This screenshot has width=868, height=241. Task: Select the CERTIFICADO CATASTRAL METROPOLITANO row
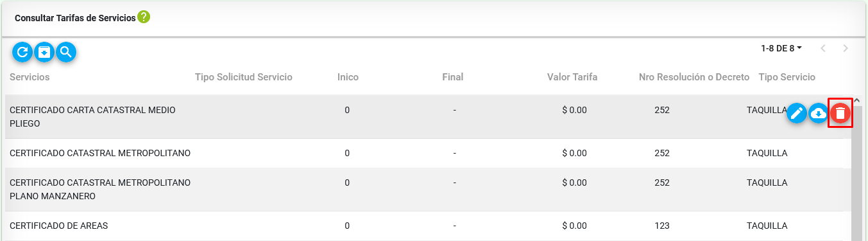click(x=429, y=153)
